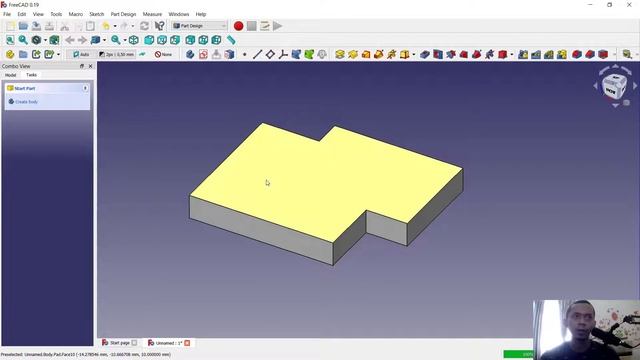Open the Make Link group dropdown arrow
This screenshot has width=640, height=360.
click(58, 54)
